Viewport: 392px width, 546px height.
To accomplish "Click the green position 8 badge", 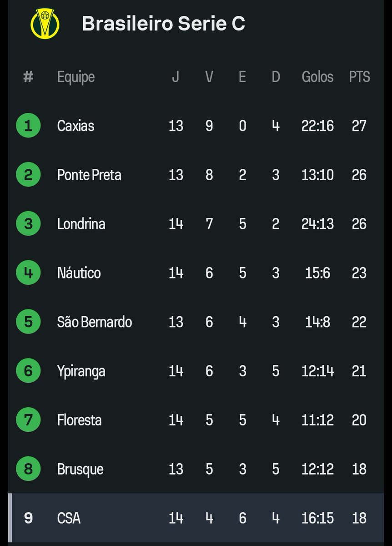I will (28, 469).
